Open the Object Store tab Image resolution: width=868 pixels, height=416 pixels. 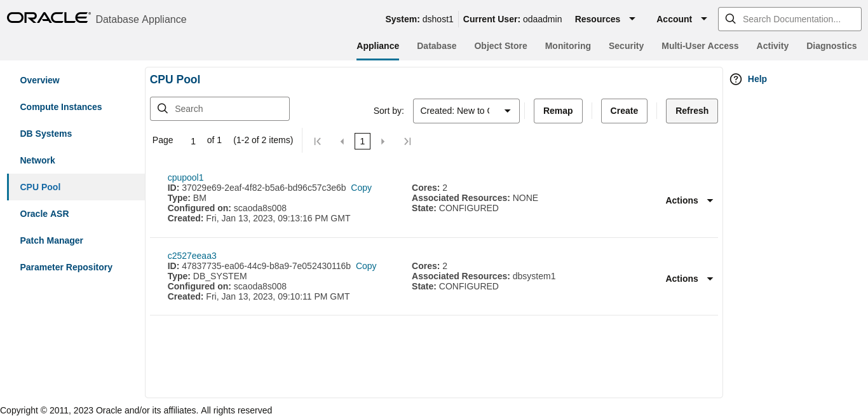click(x=501, y=46)
